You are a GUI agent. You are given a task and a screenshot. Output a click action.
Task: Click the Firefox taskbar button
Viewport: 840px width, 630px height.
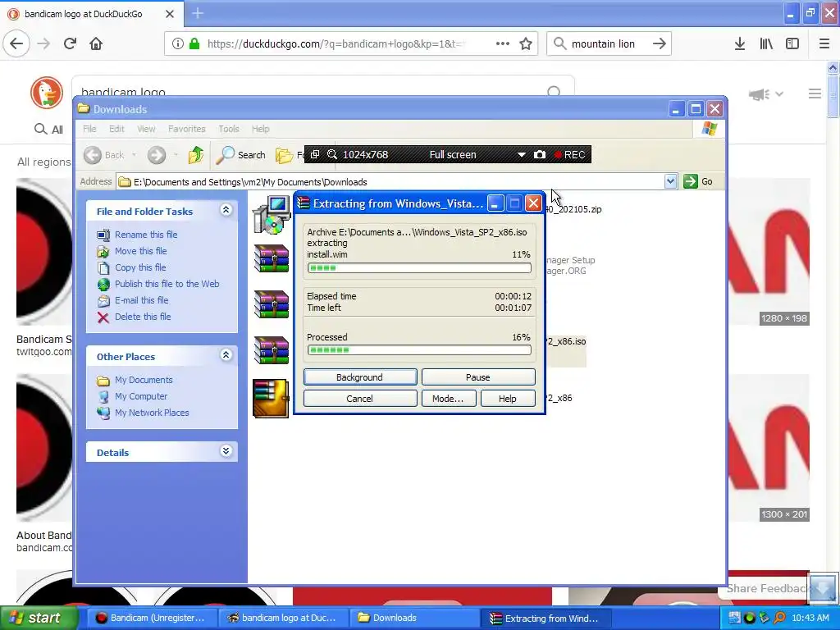283,618
